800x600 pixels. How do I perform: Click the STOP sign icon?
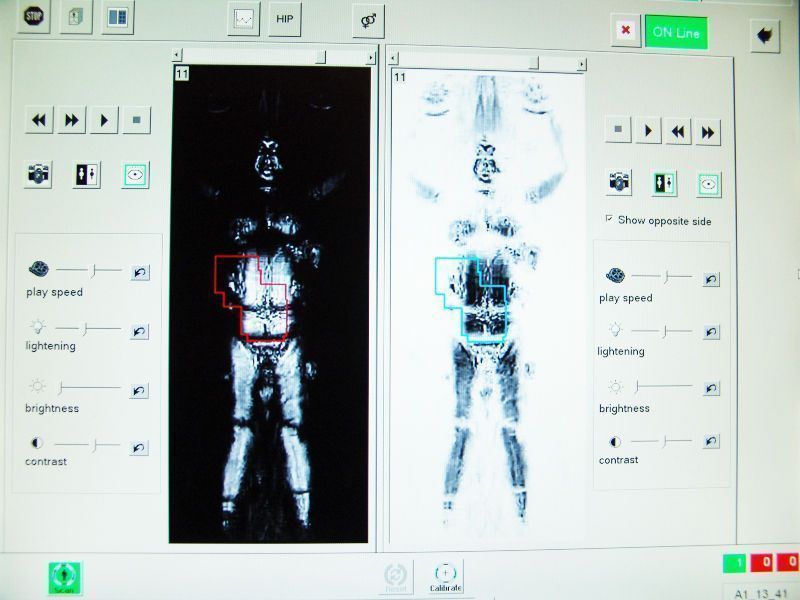(x=34, y=16)
